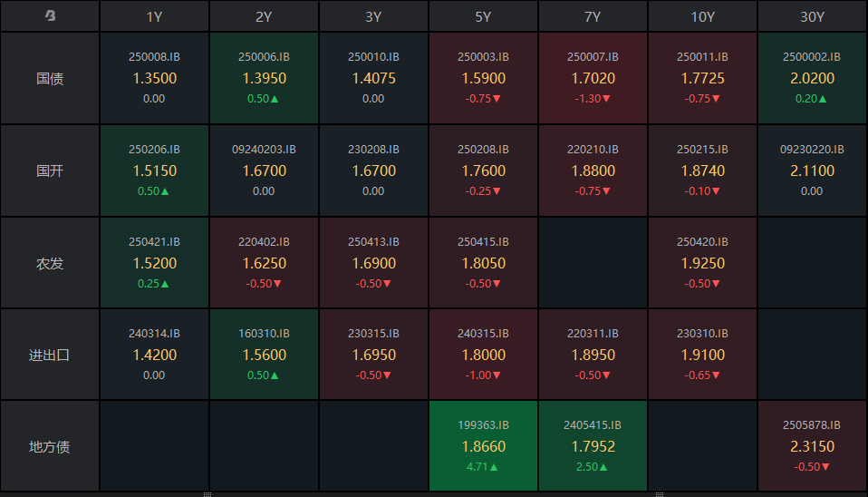Click the 2505878.IB local bond cell
This screenshot has height=497, width=868.
(812, 446)
